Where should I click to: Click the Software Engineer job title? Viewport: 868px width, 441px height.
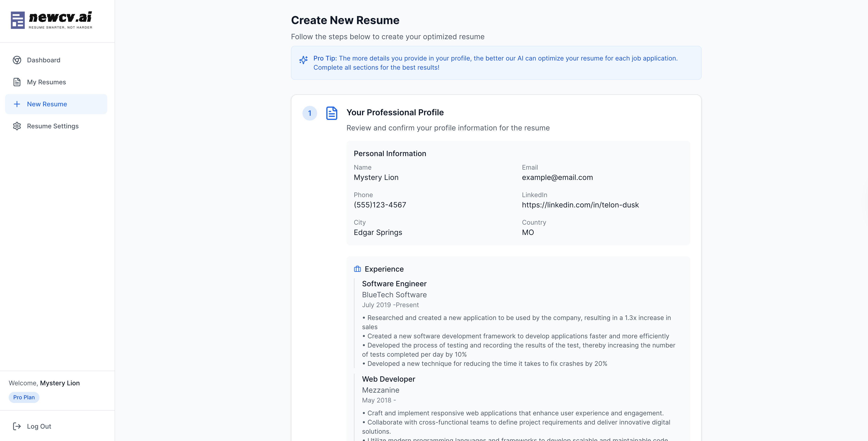[394, 284]
